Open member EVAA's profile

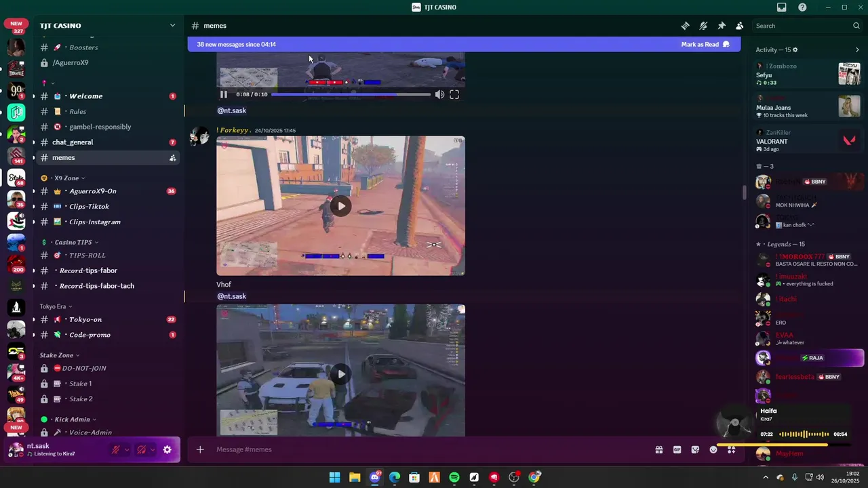(808, 338)
